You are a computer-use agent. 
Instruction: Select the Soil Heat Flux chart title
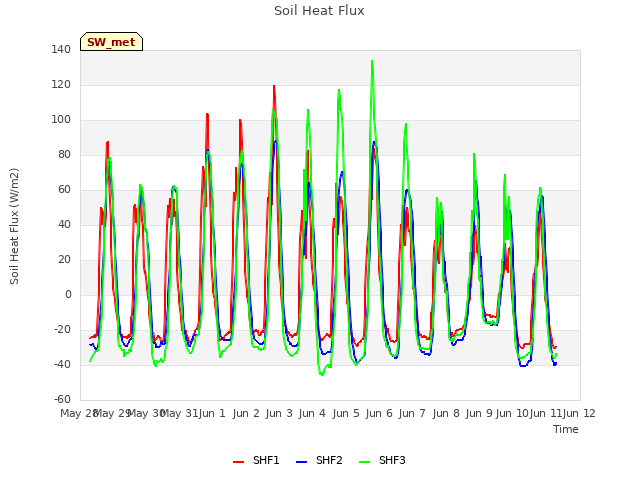pos(319,11)
